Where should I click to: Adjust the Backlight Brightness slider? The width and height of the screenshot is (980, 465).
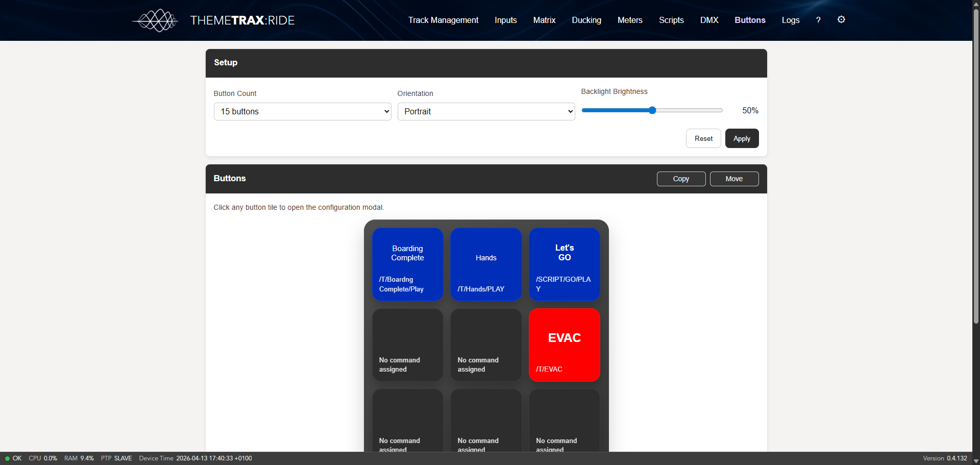point(652,110)
